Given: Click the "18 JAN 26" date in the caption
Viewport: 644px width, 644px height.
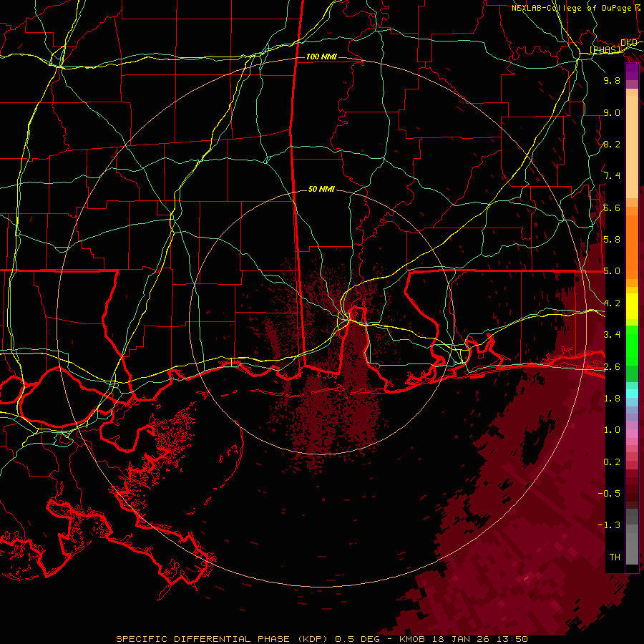Looking at the screenshot, I should [459, 639].
